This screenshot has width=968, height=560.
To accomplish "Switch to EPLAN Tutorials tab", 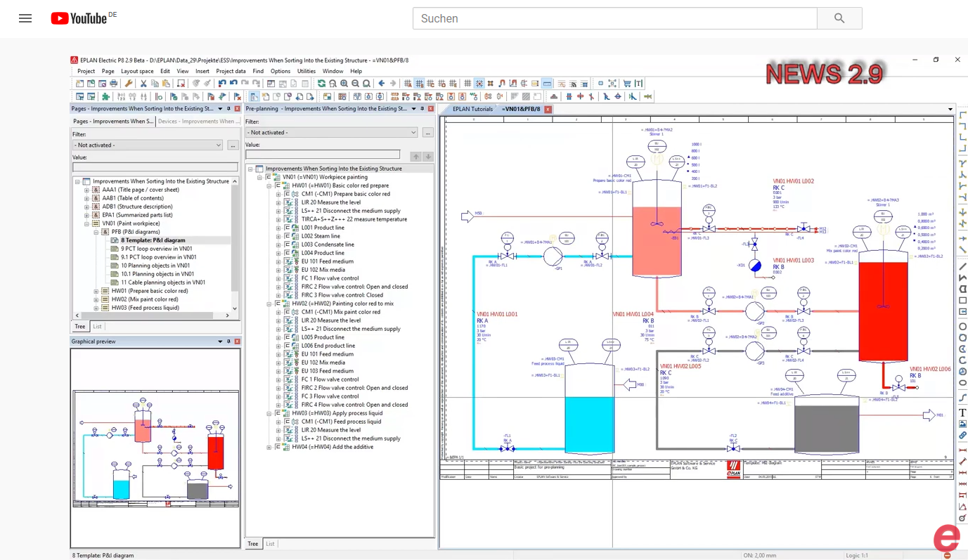I will click(x=472, y=109).
